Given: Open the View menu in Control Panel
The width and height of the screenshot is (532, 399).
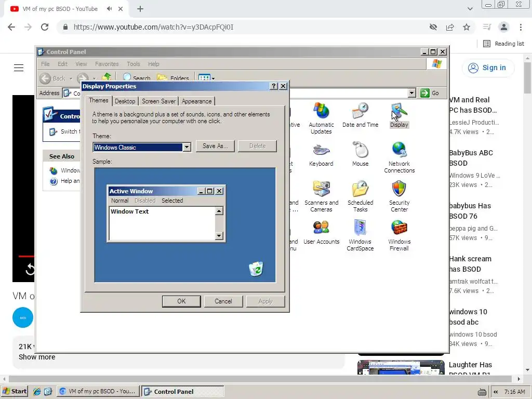Looking at the screenshot, I should (81, 64).
